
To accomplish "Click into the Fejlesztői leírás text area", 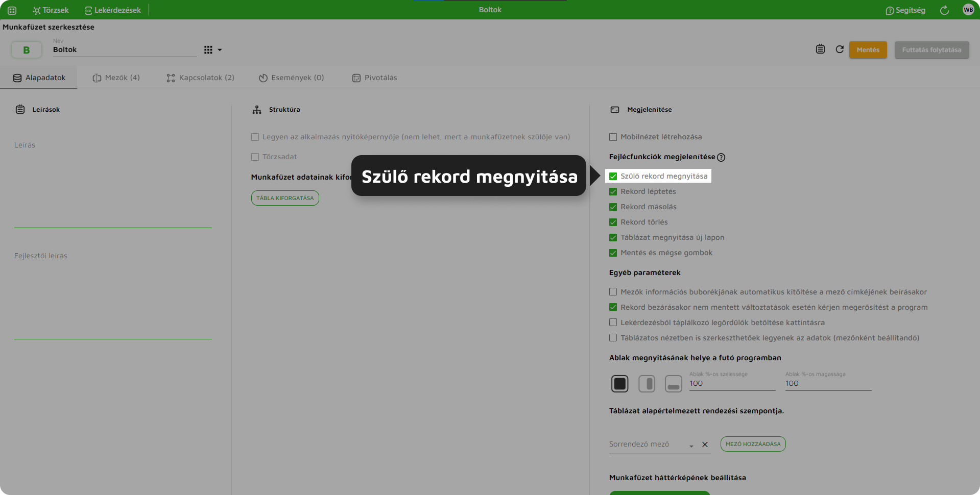I will [113, 294].
